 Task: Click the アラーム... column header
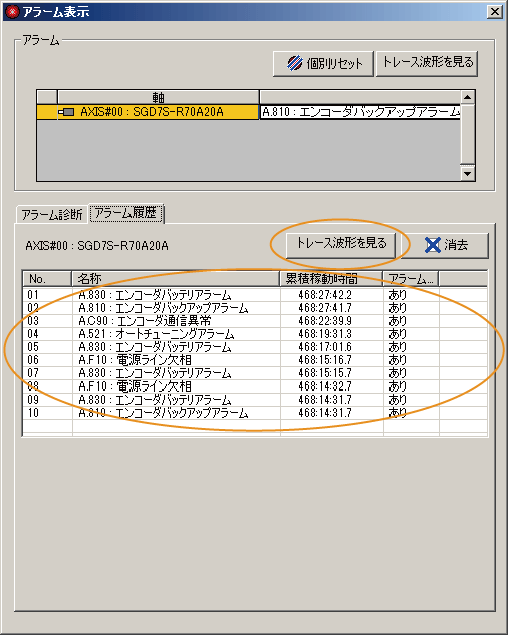coord(411,279)
